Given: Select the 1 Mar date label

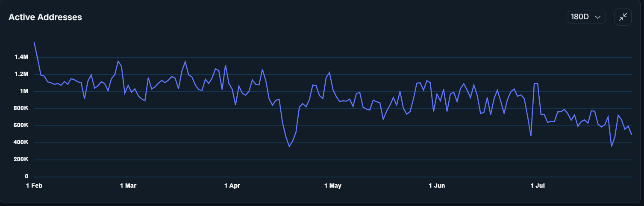Looking at the screenshot, I should tap(128, 186).
